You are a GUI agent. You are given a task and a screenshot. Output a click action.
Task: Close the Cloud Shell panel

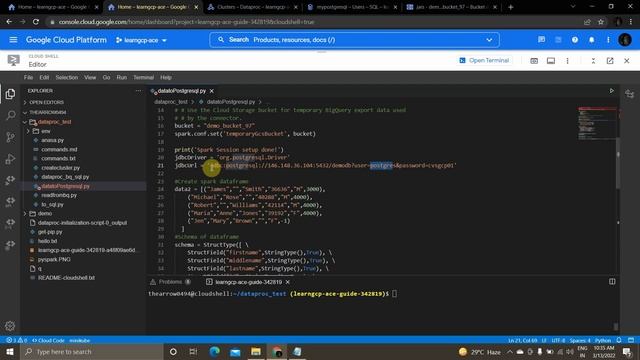627,60
